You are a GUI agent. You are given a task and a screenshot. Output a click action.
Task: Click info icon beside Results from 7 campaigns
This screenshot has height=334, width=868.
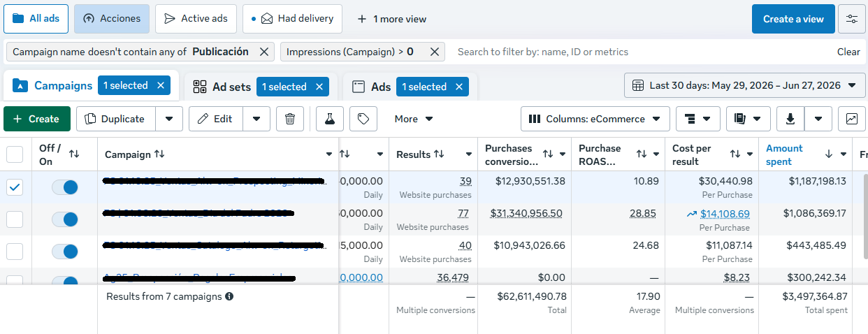click(x=229, y=296)
